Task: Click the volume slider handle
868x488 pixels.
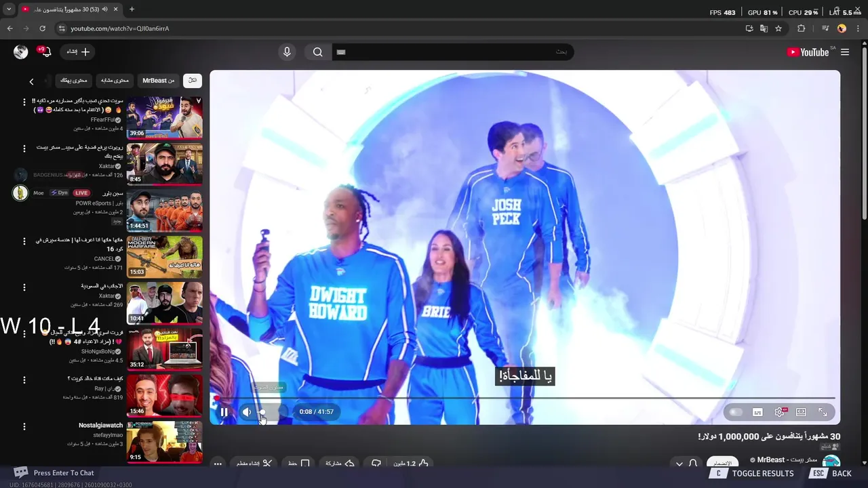Action: [262, 412]
